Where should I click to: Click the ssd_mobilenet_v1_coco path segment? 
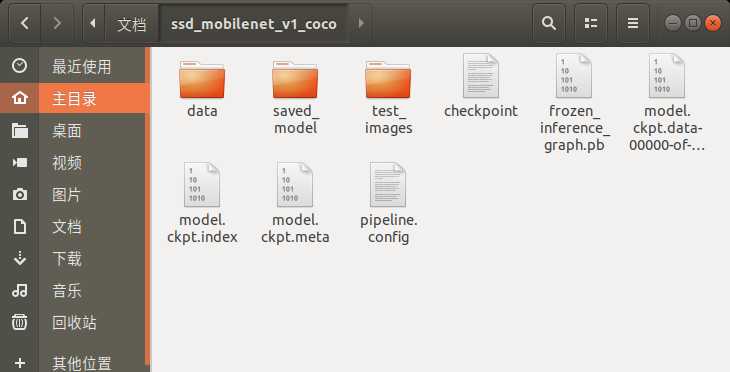coord(254,24)
